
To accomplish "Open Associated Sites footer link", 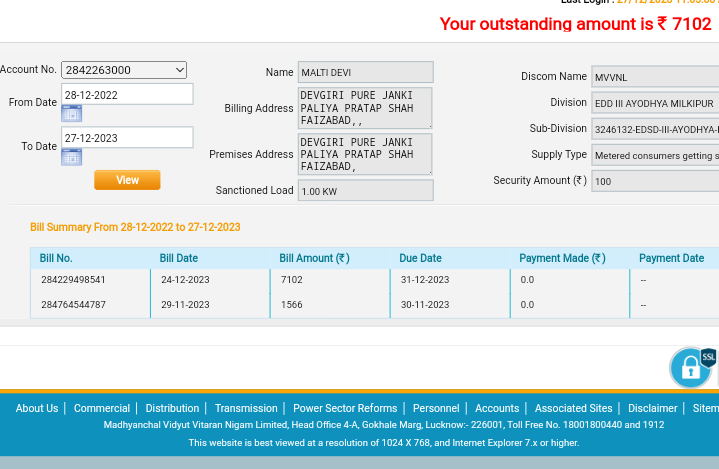I will click(574, 408).
